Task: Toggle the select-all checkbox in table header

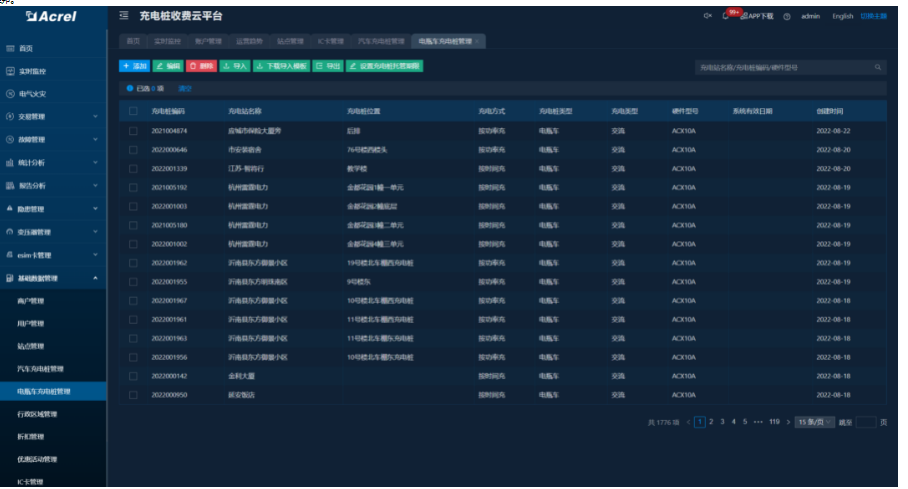Action: (133, 111)
